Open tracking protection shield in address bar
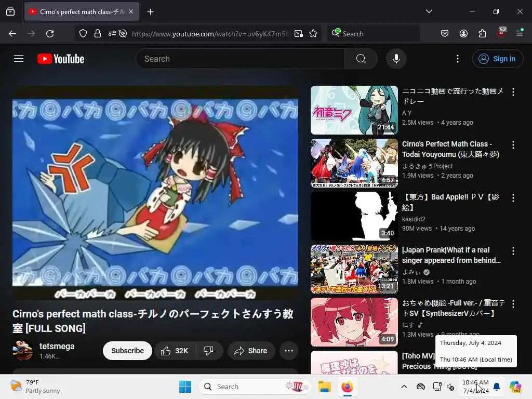Screen dimensions: 532x399 click(83, 34)
